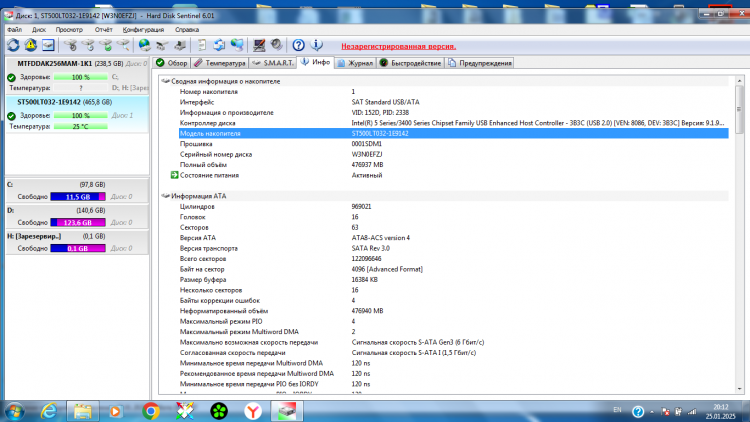Select the Размер буфера row
Screen dimensions: 750x422
point(453,279)
